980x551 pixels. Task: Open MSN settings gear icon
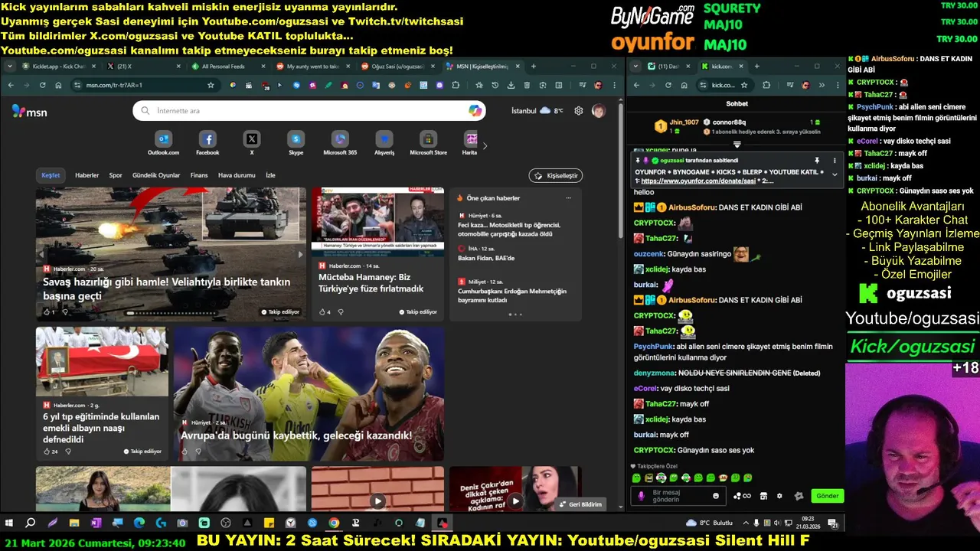(x=579, y=111)
